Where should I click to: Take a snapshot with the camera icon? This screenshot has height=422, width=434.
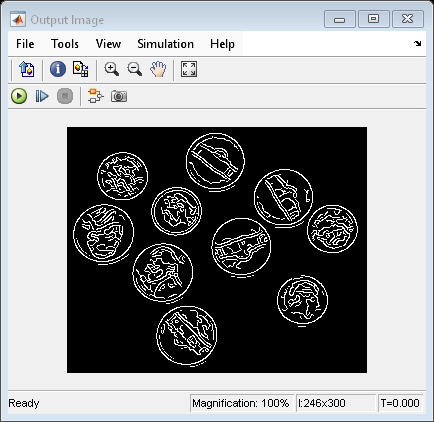click(119, 96)
